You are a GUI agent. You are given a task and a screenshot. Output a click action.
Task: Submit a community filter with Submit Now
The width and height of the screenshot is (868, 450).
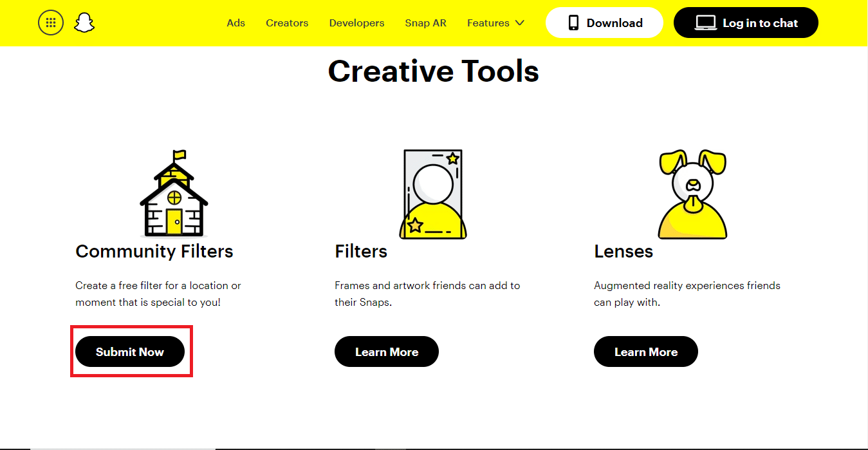[x=130, y=352]
